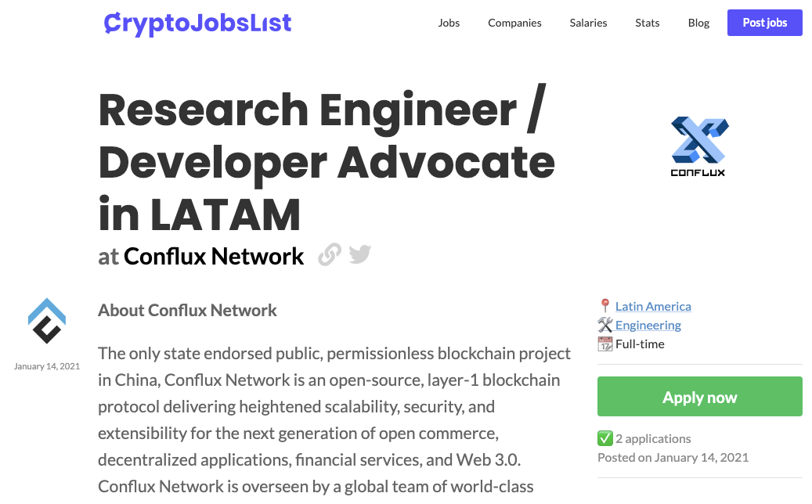
Task: Click the tools icon beside Engineering
Action: [x=604, y=325]
